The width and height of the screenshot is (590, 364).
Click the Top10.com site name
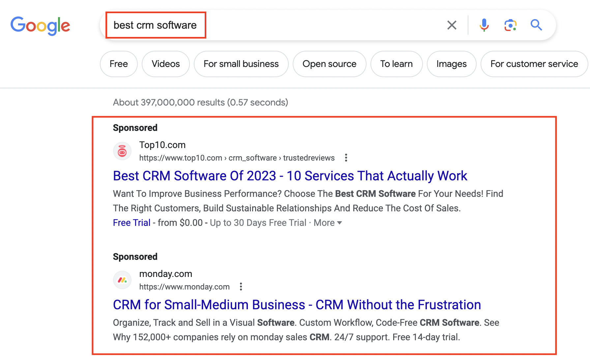[162, 145]
